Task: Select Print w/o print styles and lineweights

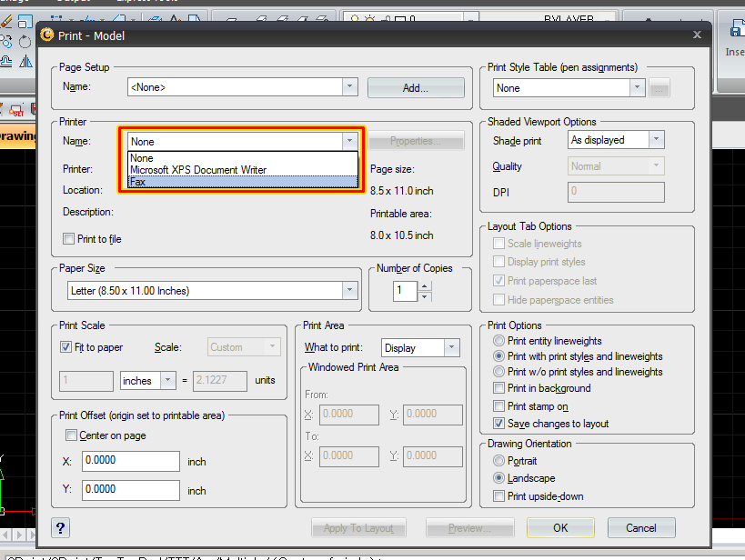Action: [498, 372]
